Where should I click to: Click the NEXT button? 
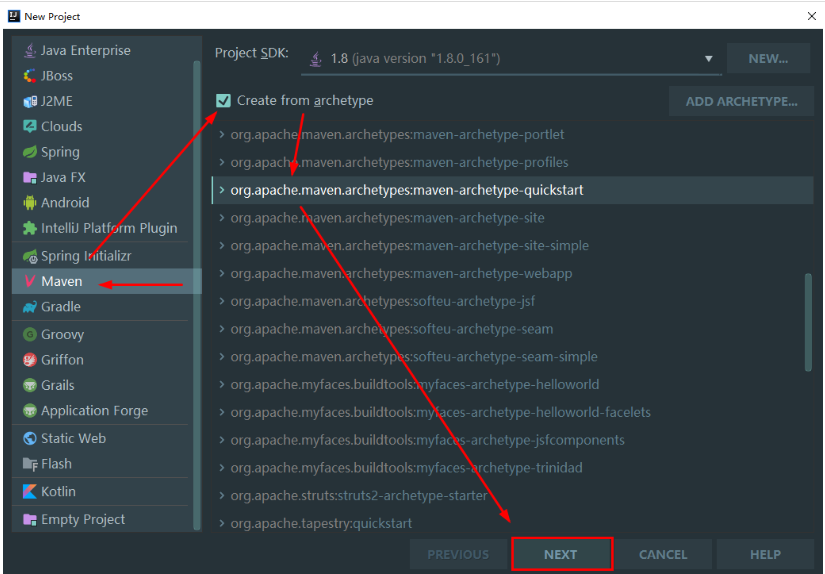tap(561, 555)
